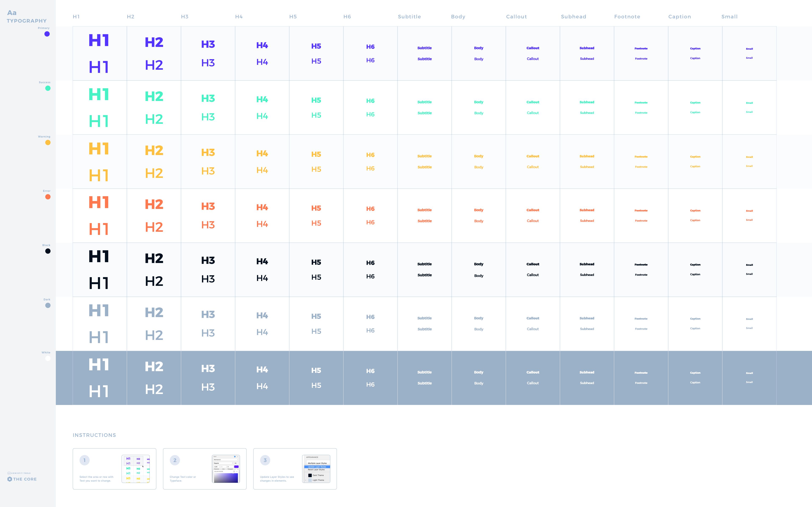Click the step 3 number circle
Screen dimensions: 812x507
click(265, 460)
